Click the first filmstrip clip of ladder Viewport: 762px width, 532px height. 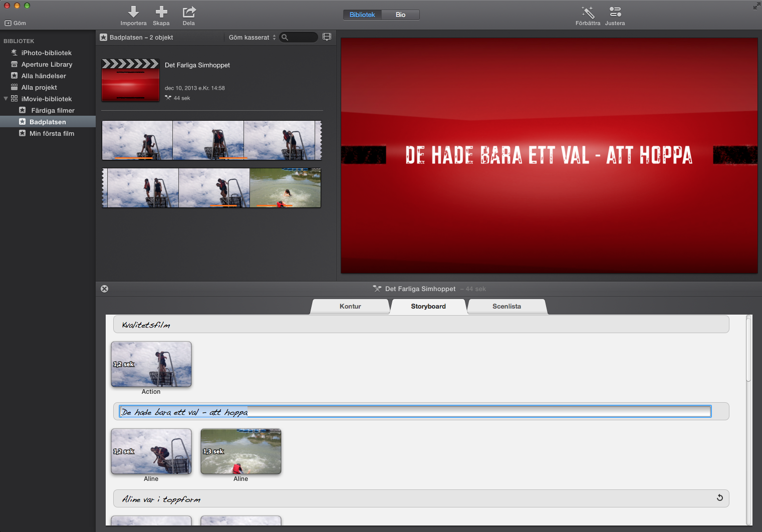coord(137,140)
